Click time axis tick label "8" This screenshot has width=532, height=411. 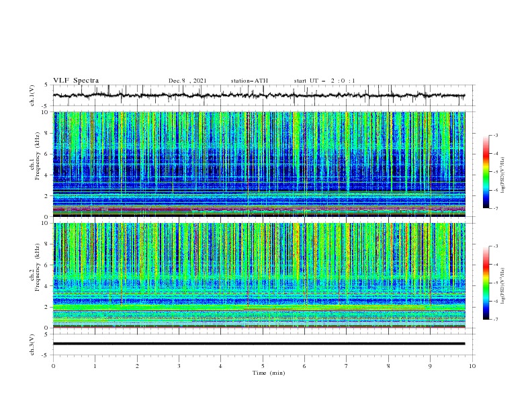pyautogui.click(x=388, y=366)
